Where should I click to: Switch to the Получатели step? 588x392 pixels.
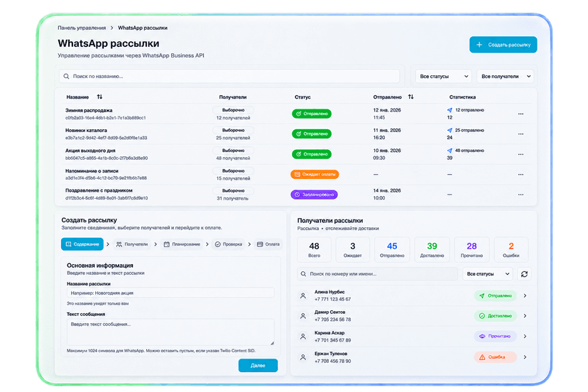131,244
